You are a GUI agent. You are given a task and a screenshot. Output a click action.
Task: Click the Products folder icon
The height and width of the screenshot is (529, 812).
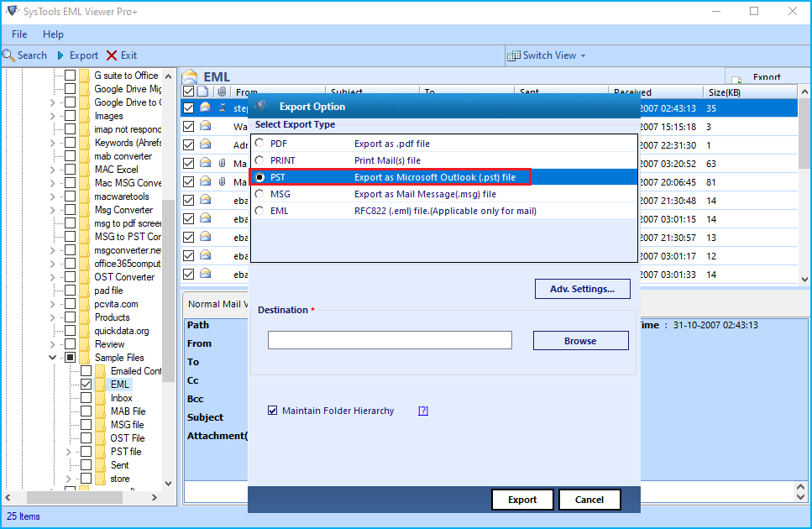coord(85,317)
